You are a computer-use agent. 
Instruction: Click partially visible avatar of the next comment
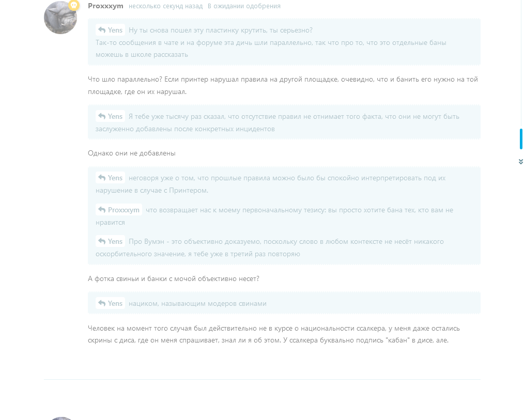[x=60, y=418]
